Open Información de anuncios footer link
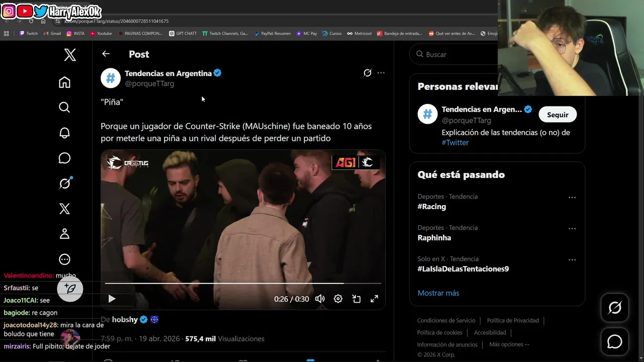The image size is (644, 362). coord(447,344)
